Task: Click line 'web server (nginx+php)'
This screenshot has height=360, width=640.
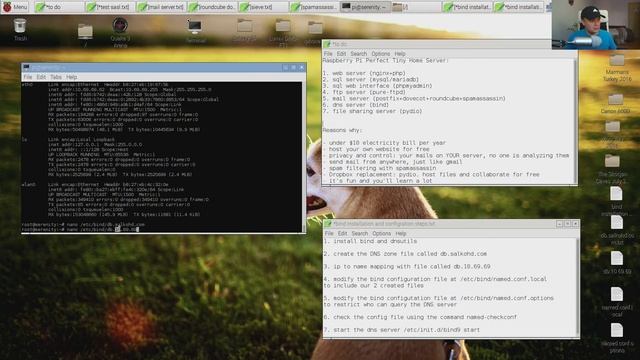Action: click(x=364, y=73)
